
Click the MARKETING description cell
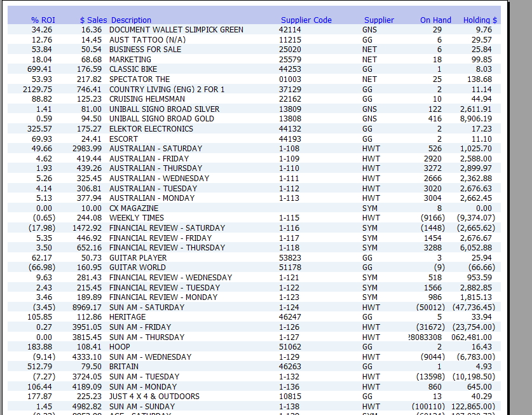point(130,59)
